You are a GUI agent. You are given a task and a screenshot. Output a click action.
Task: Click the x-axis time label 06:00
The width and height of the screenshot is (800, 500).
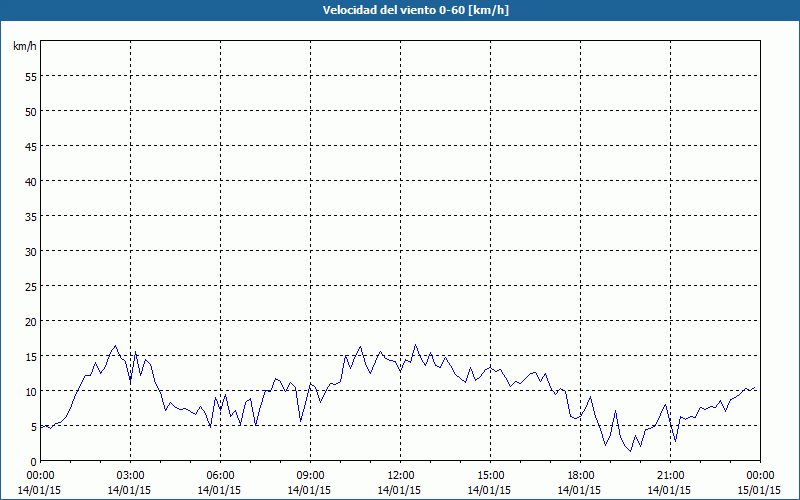(220, 476)
